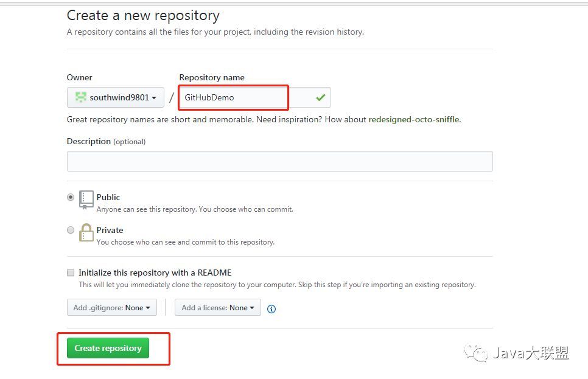Open the Owner dropdown southwind9801
Image resolution: width=588 pixels, height=379 pixels.
[116, 97]
